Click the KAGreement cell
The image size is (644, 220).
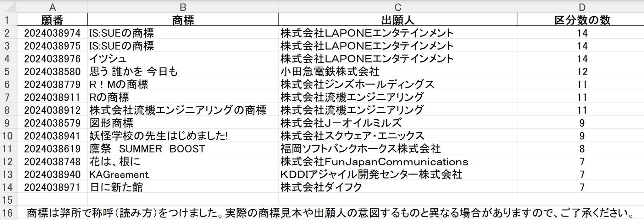tap(183, 174)
